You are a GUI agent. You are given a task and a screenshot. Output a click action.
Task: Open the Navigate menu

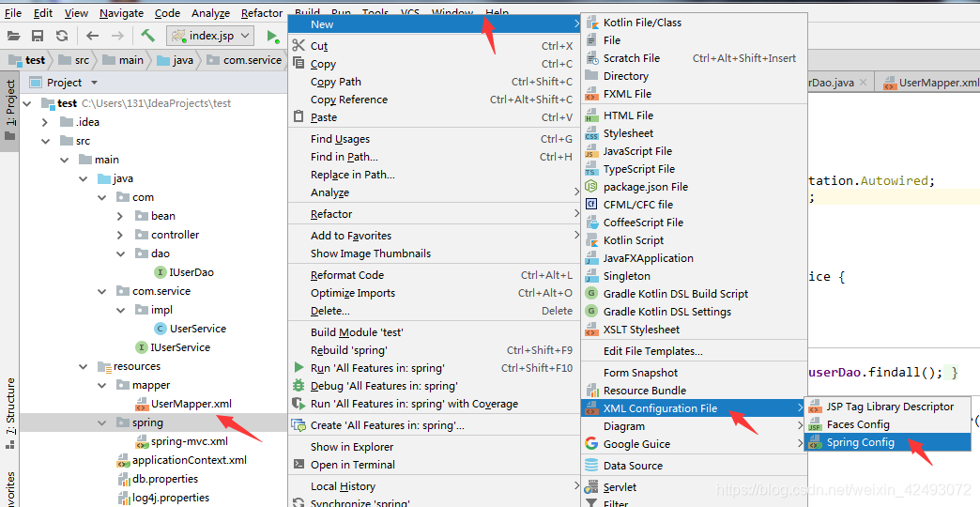121,12
